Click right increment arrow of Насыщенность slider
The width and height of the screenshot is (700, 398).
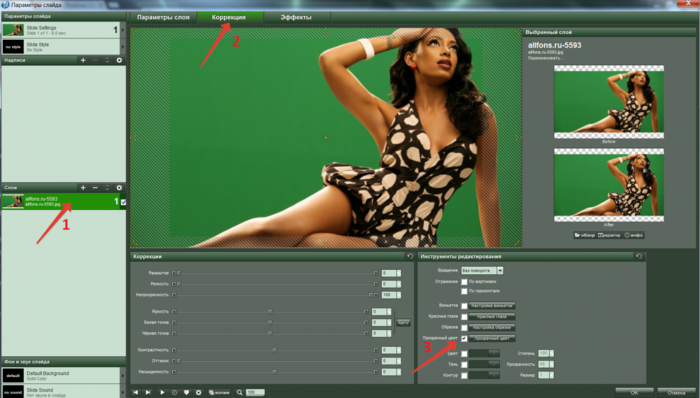click(375, 372)
